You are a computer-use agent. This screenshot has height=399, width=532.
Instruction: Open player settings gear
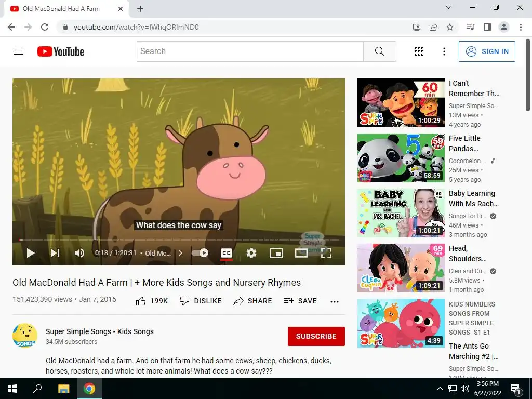click(251, 253)
